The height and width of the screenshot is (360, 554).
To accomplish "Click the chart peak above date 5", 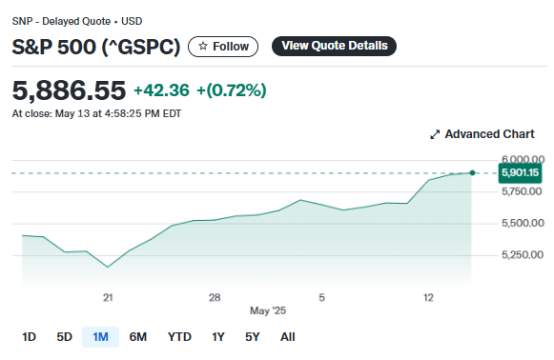I will [x=300, y=200].
